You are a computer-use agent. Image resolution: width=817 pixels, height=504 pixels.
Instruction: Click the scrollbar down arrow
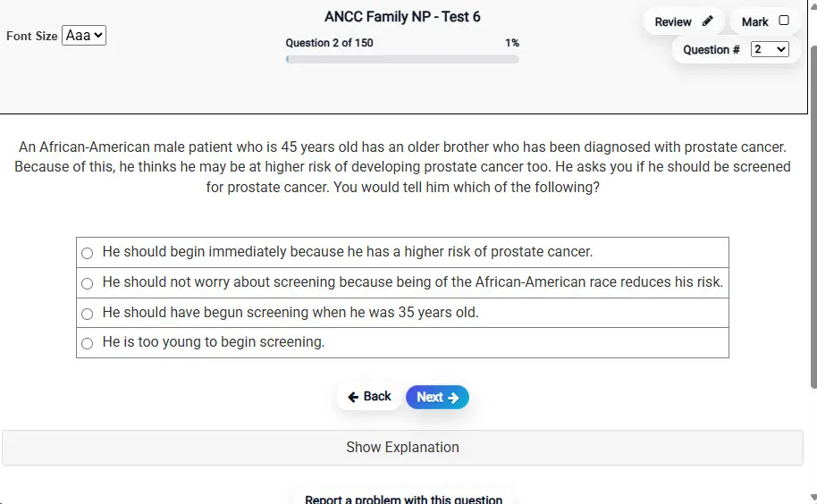tap(811, 498)
